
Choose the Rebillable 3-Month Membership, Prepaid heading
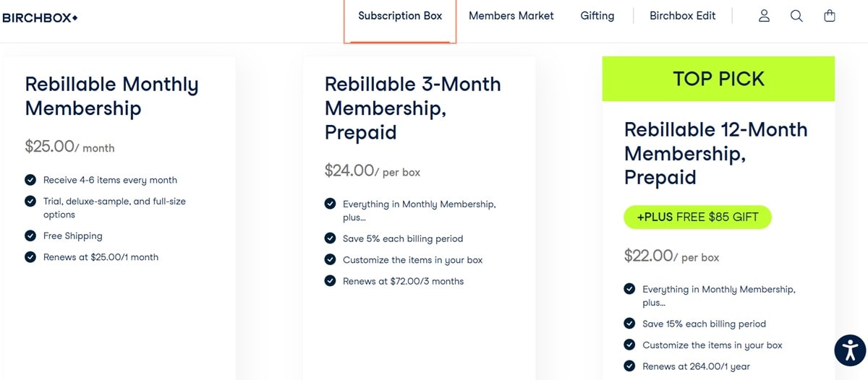coord(412,108)
